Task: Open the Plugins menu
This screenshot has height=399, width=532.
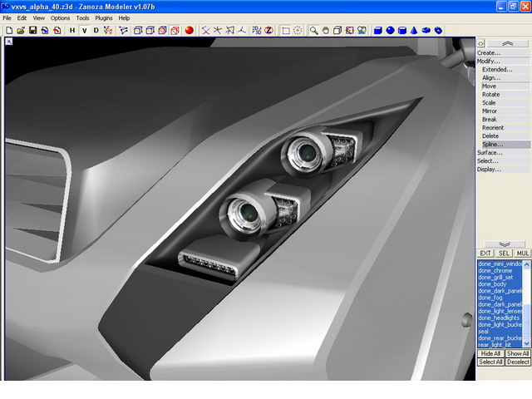Action: pyautogui.click(x=103, y=17)
